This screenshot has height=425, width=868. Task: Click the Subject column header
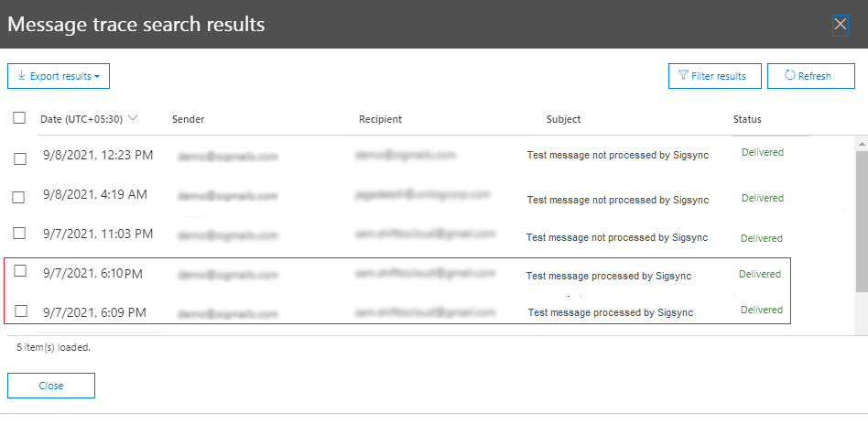point(563,119)
